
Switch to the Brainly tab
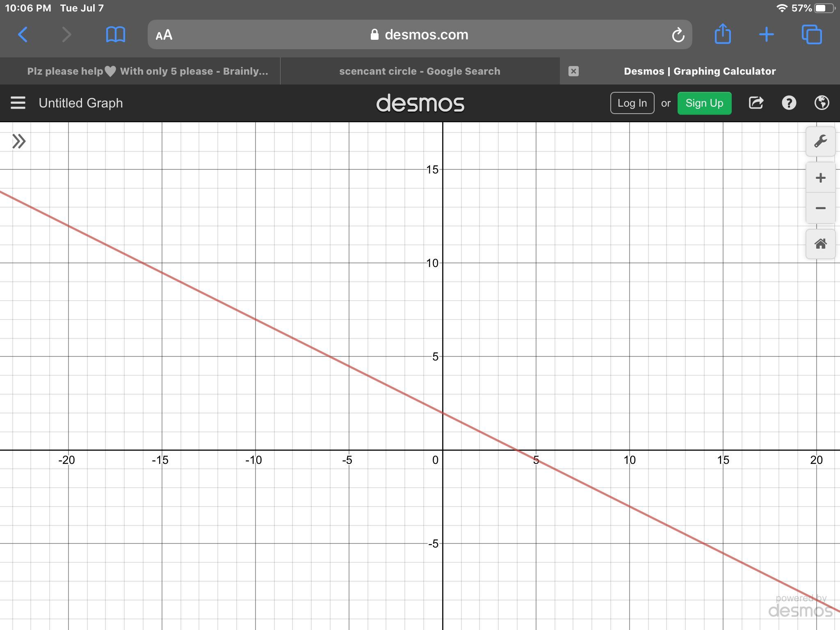coord(147,71)
